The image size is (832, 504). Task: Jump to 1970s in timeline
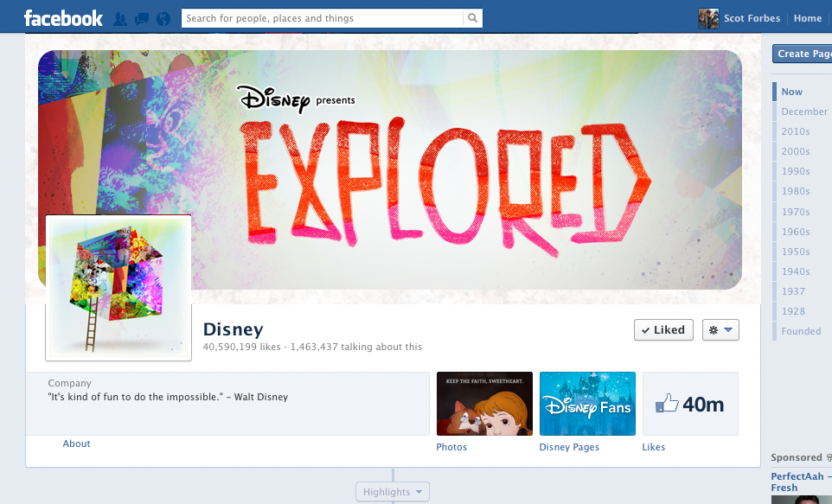click(x=796, y=212)
